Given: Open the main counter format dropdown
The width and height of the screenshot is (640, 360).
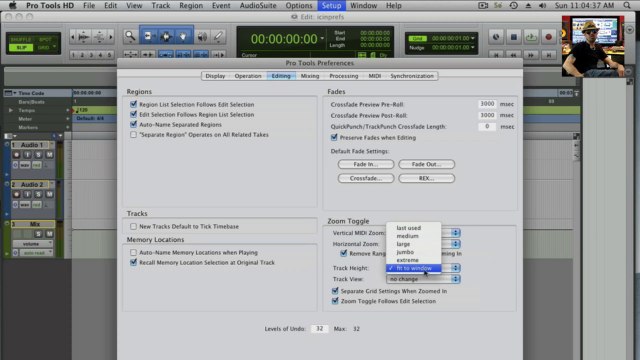Looking at the screenshot, I should 322,38.
